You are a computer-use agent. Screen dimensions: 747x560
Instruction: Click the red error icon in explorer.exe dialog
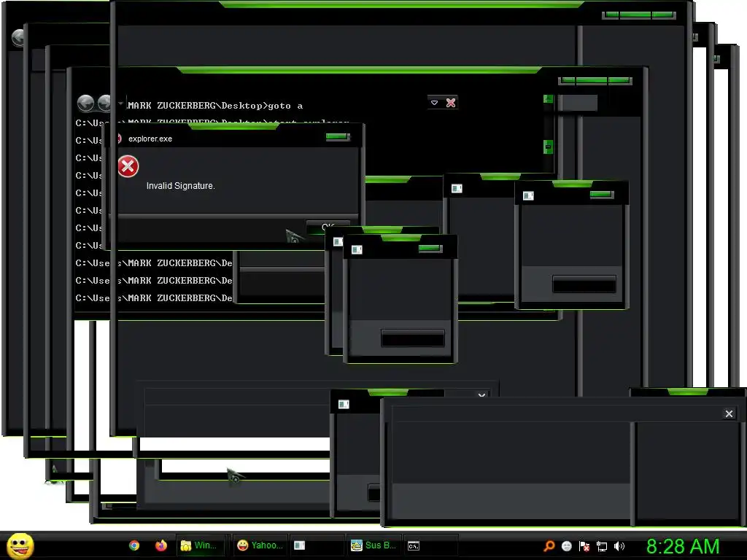point(128,166)
